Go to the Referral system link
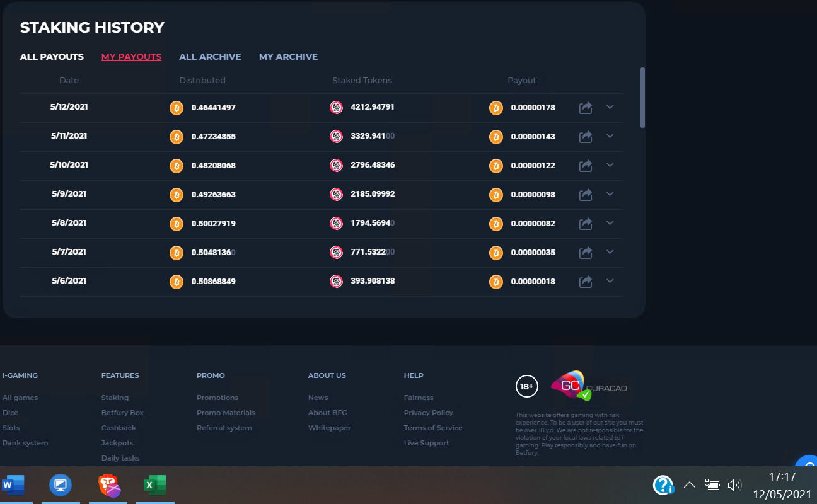Viewport: 817px width, 504px height. pyautogui.click(x=224, y=428)
